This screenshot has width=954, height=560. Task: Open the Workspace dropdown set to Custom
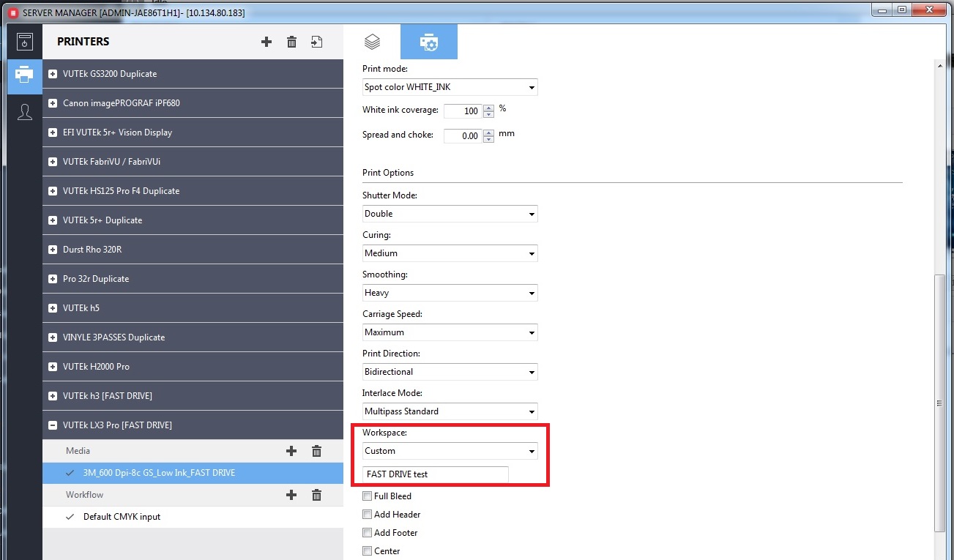point(449,450)
